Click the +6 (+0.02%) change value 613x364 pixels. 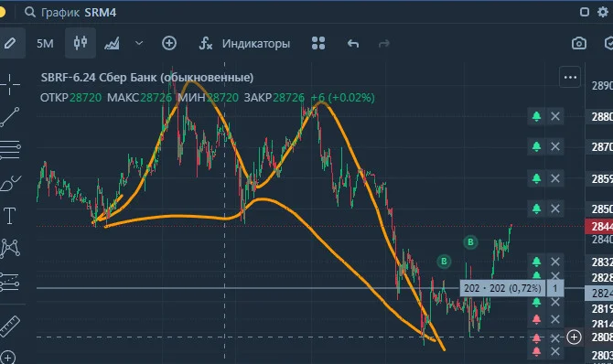(x=342, y=97)
